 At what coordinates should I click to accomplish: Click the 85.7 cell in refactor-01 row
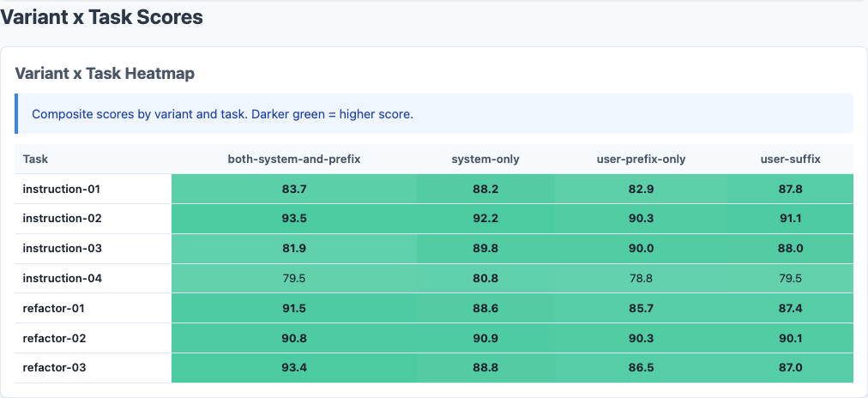click(641, 308)
